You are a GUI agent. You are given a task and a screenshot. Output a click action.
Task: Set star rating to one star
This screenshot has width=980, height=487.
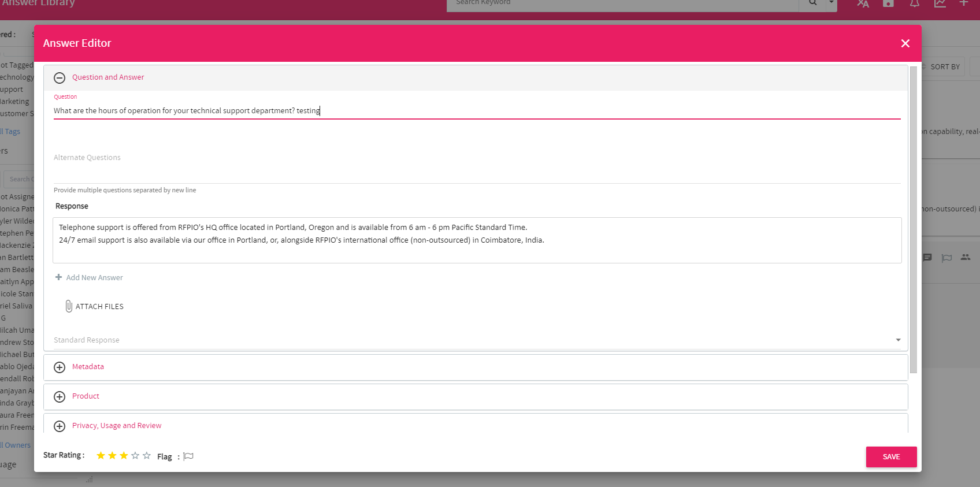coord(101,456)
